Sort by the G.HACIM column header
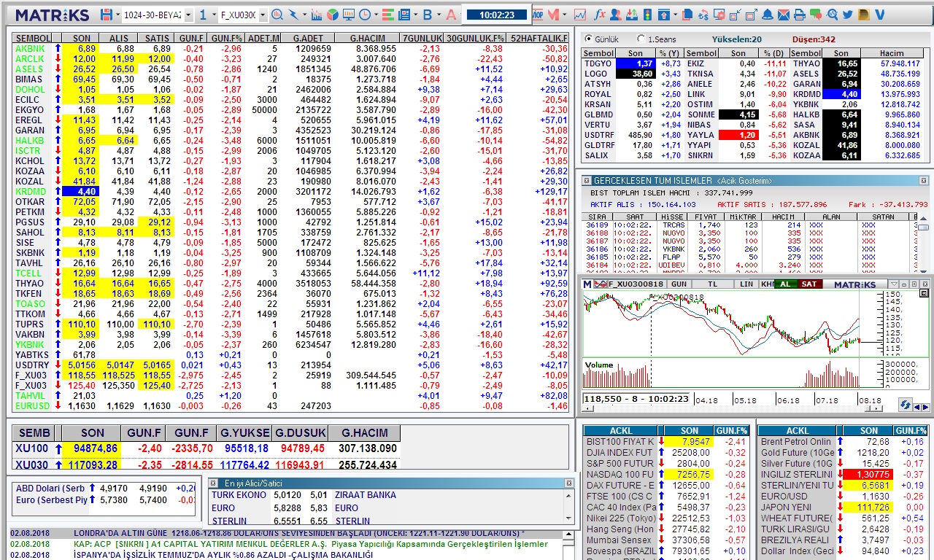934x560 pixels. 367,38
